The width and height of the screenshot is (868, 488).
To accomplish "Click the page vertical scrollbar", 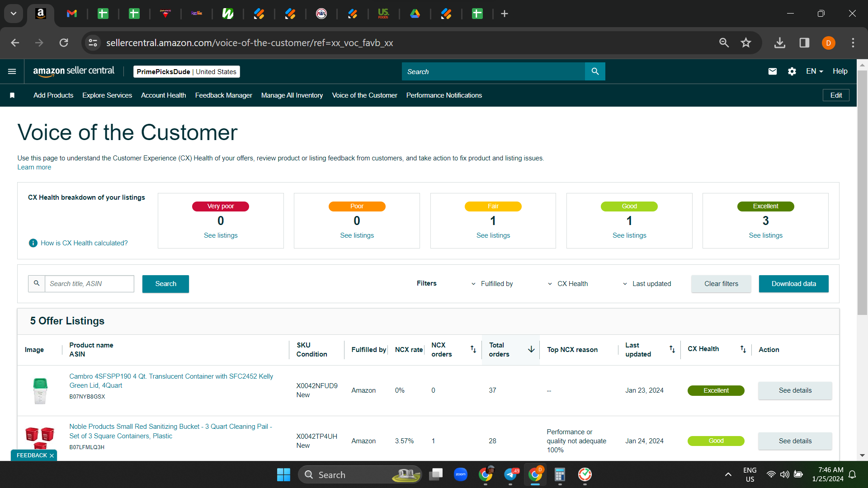I will pos(862,193).
